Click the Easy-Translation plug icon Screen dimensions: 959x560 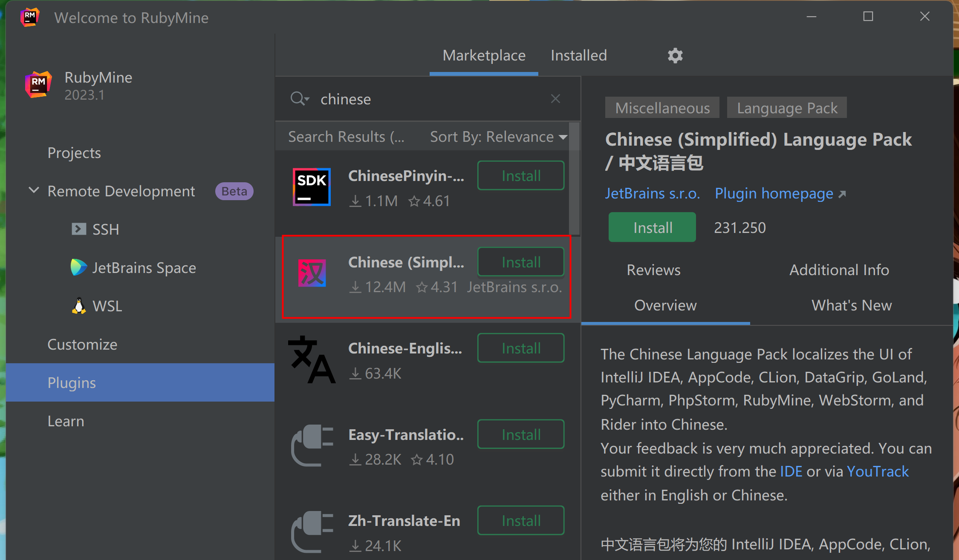point(312,445)
